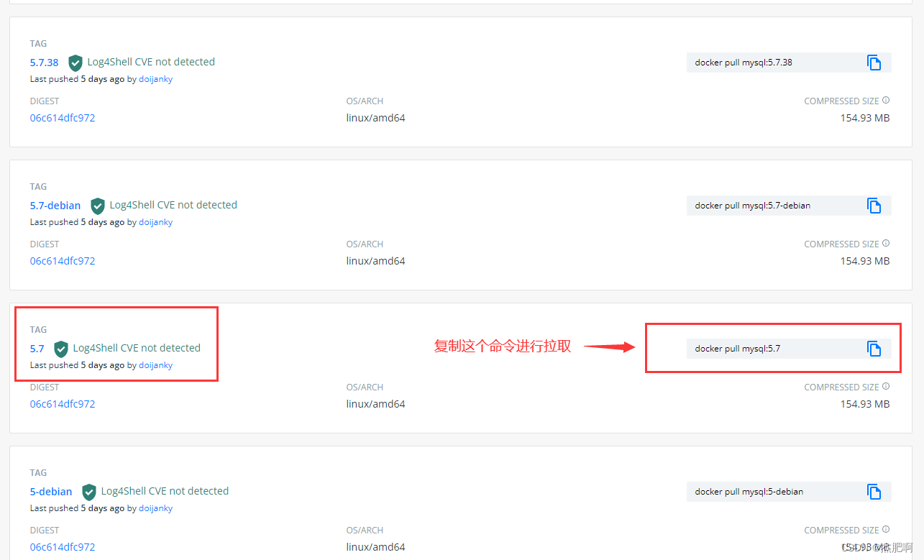
Task: Open the 5.7.38 tag link
Action: pyautogui.click(x=45, y=63)
